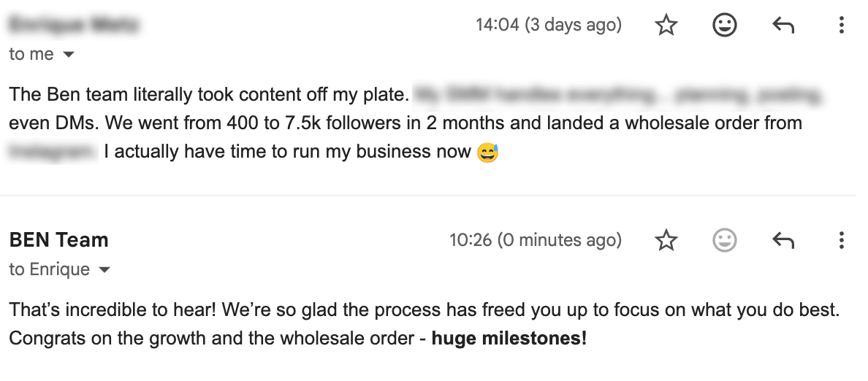Image resolution: width=868 pixels, height=381 pixels.
Task: Star the message received at 14:04
Action: tap(666, 26)
